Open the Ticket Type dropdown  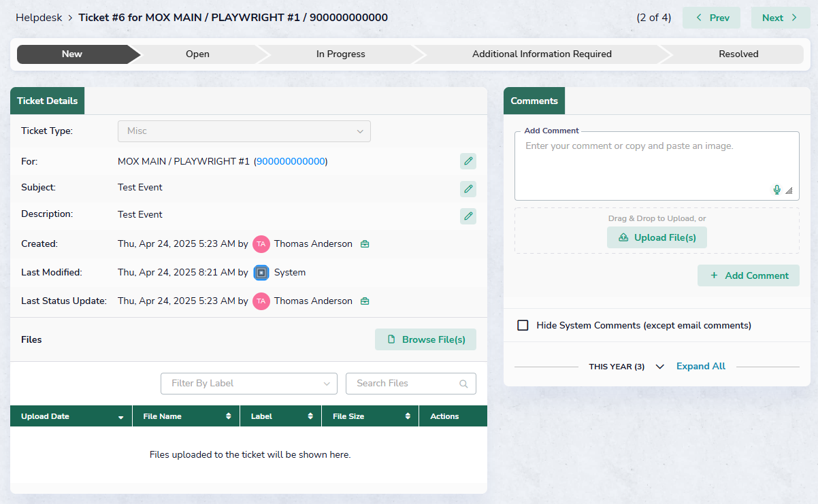244,131
